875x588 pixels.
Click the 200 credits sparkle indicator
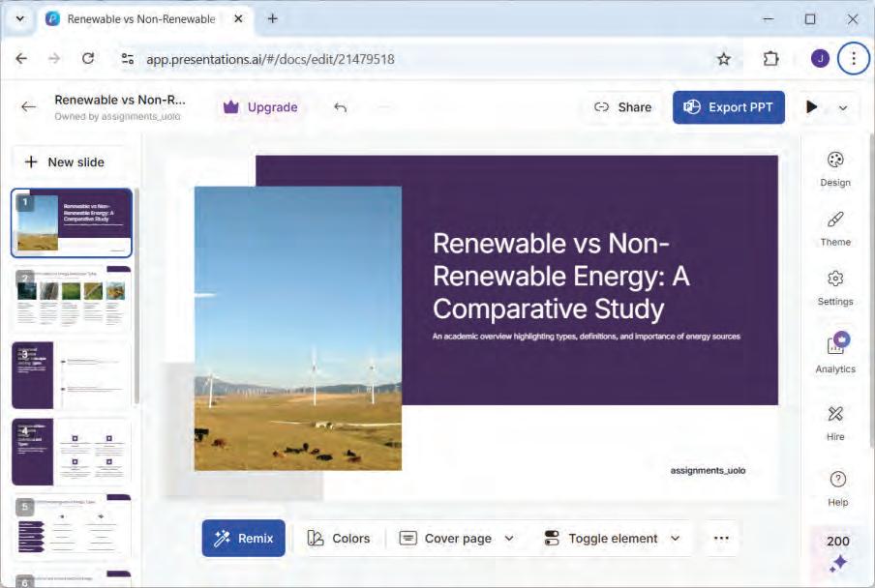pos(837,552)
